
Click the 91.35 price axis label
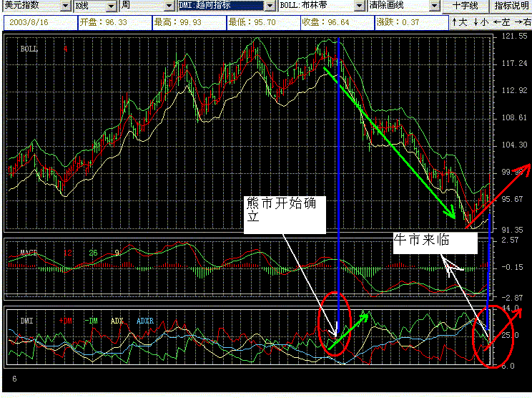tap(512, 230)
